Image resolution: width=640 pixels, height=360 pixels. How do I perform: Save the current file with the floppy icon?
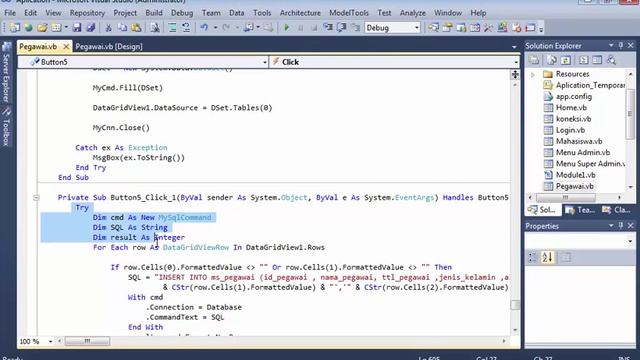tap(77, 28)
